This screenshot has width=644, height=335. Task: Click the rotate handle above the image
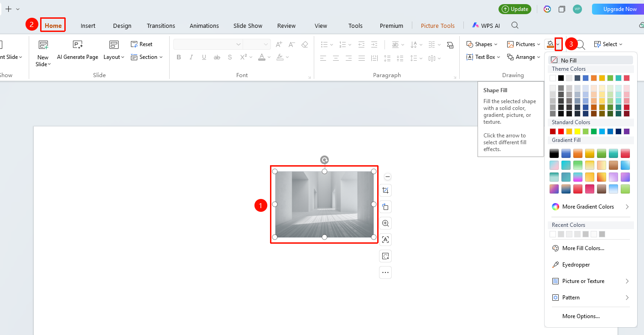(x=324, y=160)
